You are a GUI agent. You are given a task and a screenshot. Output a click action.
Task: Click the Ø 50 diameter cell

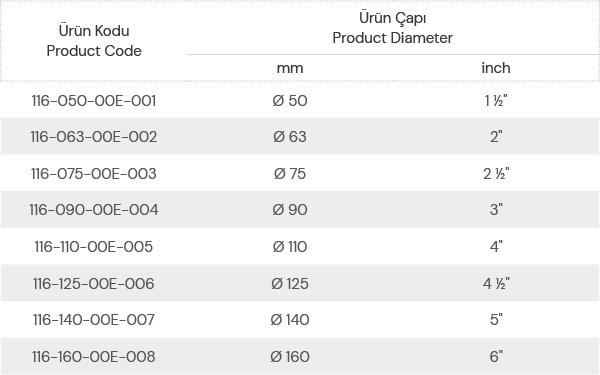tap(290, 101)
